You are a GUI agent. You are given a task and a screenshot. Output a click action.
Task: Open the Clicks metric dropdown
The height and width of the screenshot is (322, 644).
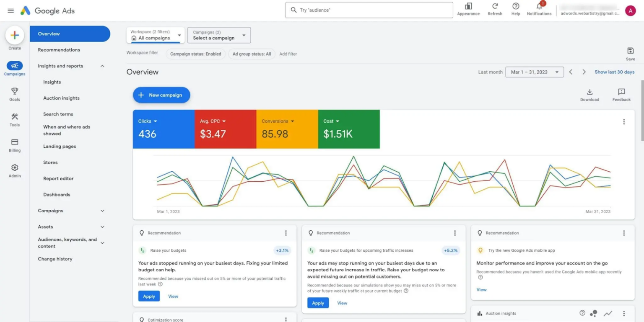tap(148, 121)
